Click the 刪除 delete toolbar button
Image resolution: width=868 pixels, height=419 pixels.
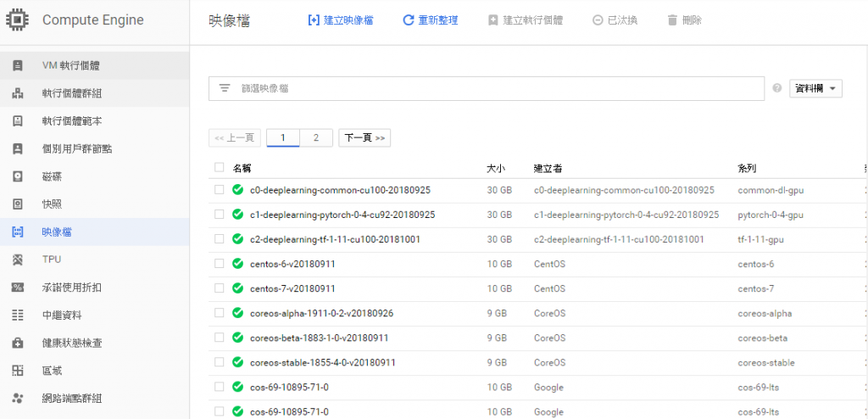pos(685,20)
